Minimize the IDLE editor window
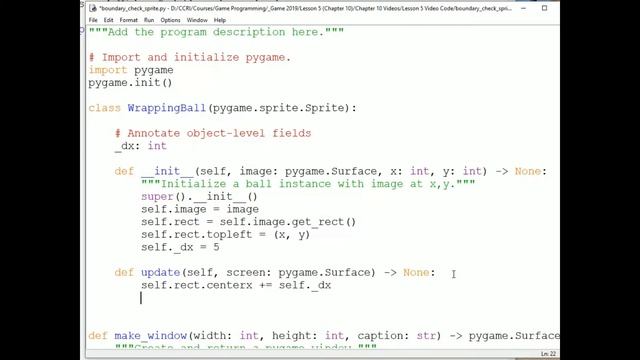The height and width of the screenshot is (360, 640). 523,8
